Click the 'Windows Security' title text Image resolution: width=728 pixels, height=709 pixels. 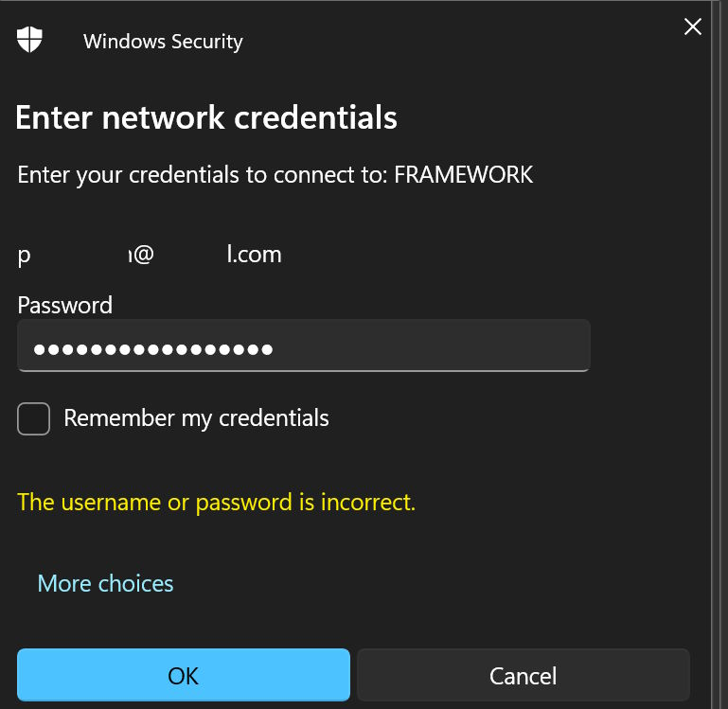(163, 42)
